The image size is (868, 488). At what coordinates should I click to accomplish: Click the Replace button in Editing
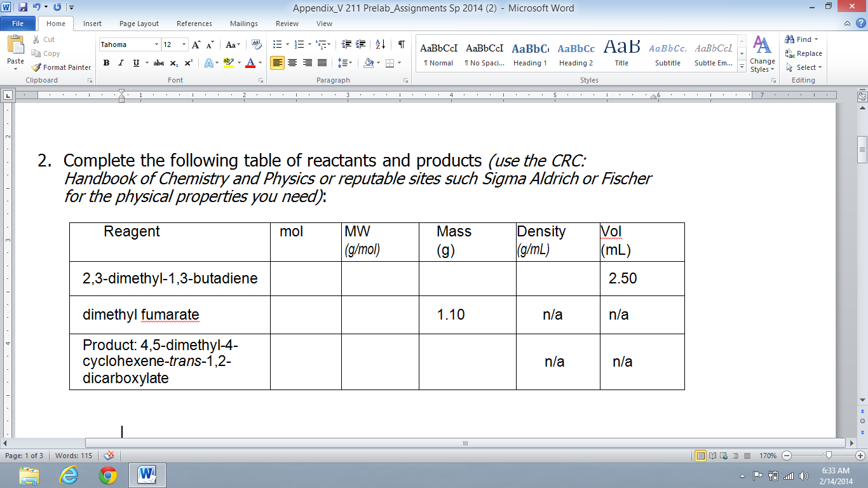click(x=803, y=53)
